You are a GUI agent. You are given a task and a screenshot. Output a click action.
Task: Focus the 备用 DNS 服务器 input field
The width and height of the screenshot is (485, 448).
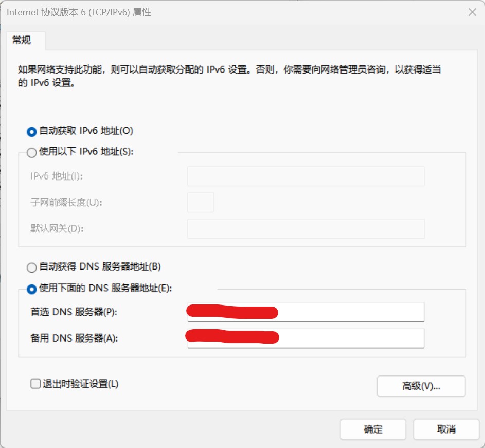pyautogui.click(x=350, y=338)
